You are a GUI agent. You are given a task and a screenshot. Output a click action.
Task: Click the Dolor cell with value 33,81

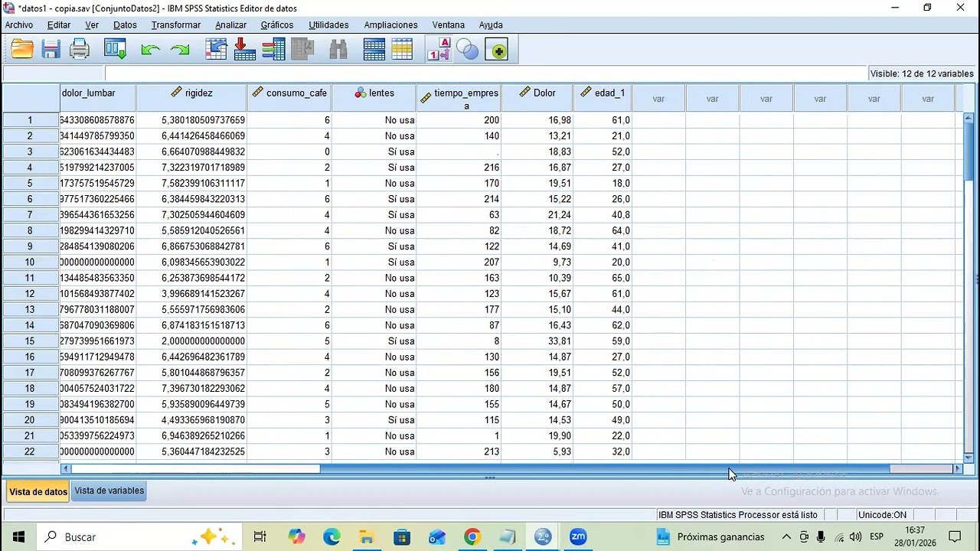(x=537, y=341)
